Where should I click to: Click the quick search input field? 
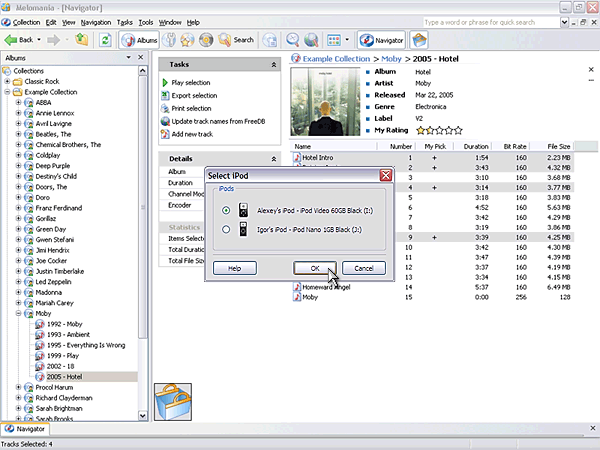coord(491,22)
